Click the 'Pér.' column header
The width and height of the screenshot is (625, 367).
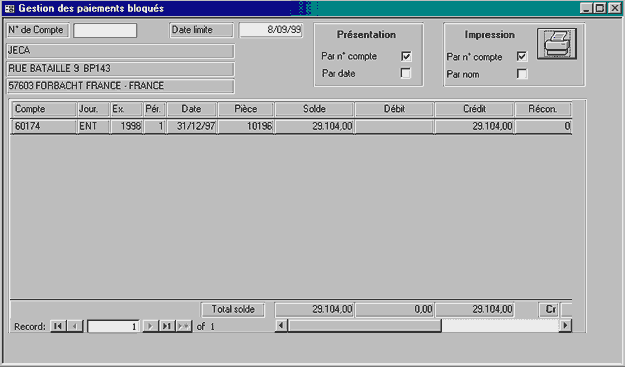coord(155,109)
